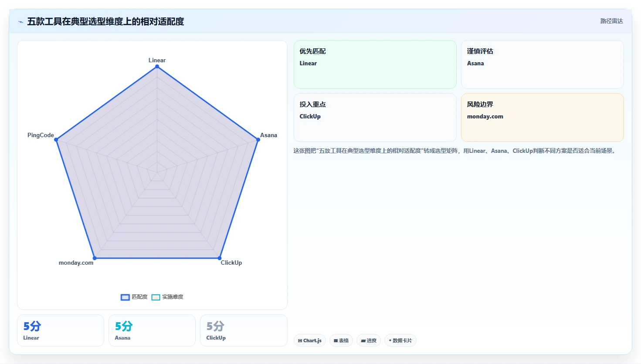Click the 匹配度 blue legend swatch
Image resolution: width=641 pixels, height=364 pixels.
coord(125,297)
